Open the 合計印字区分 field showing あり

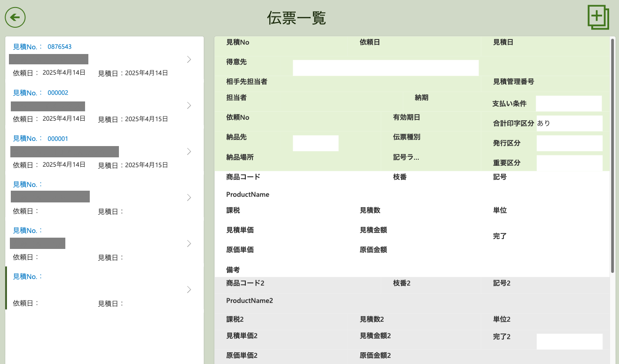pyautogui.click(x=569, y=124)
